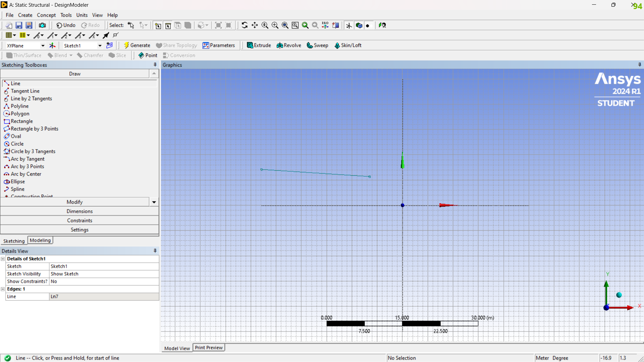Click the New Sketch icon
This screenshot has width=644, height=362.
(109, 45)
